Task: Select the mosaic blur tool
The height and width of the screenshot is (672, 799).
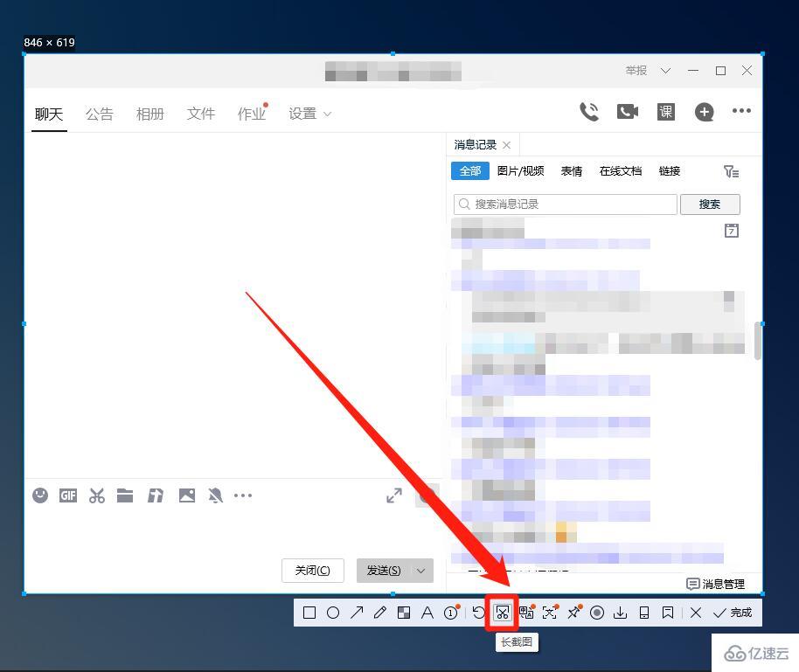Action: point(404,613)
